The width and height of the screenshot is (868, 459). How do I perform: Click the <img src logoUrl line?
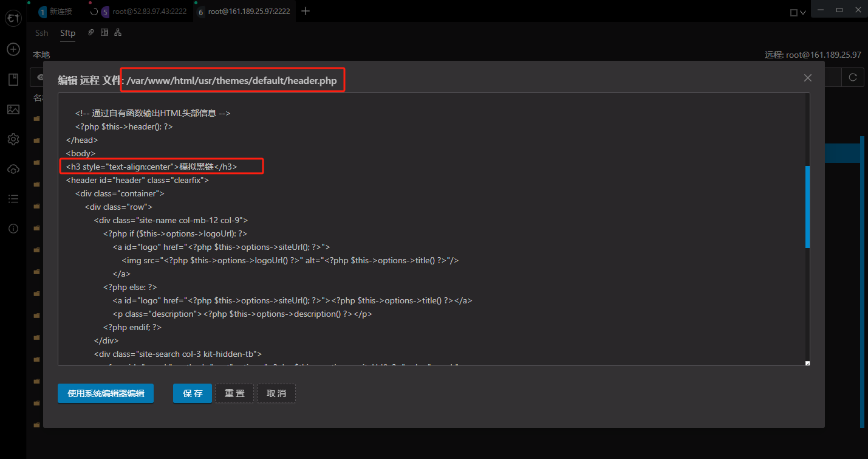[x=290, y=260]
